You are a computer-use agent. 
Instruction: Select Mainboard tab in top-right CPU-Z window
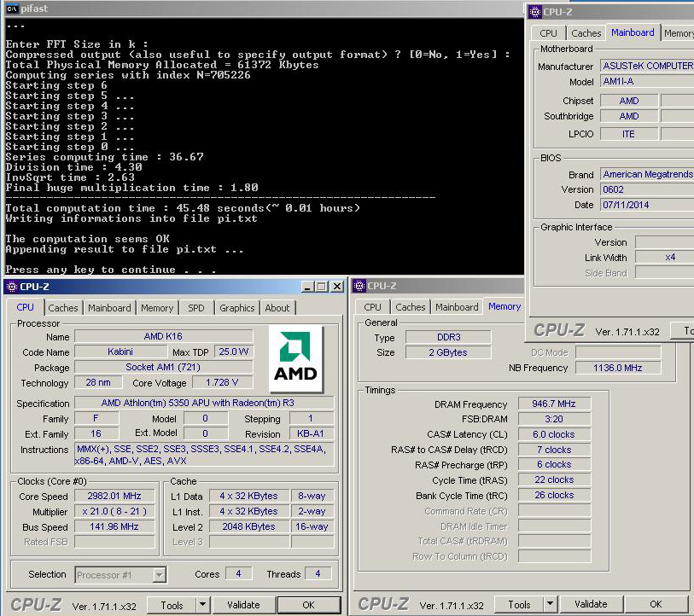pos(633,32)
